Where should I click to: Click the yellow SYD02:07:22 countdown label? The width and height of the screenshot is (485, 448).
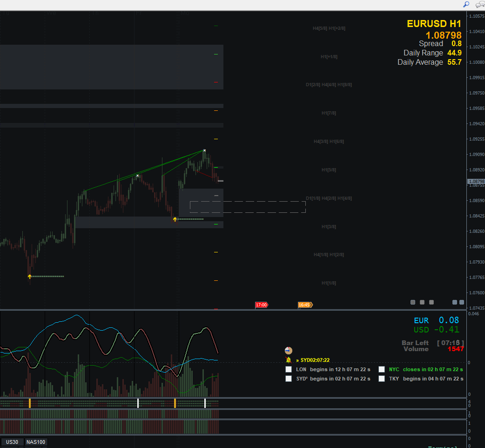313,360
